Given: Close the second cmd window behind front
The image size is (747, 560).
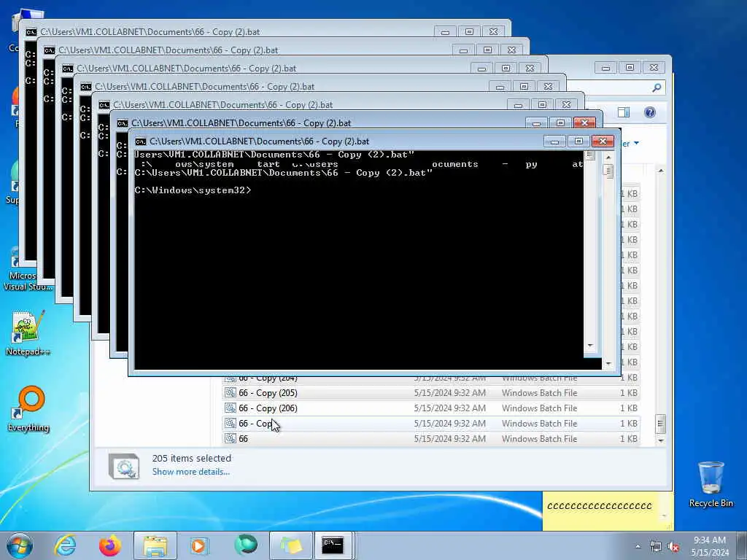Looking at the screenshot, I should (584, 122).
